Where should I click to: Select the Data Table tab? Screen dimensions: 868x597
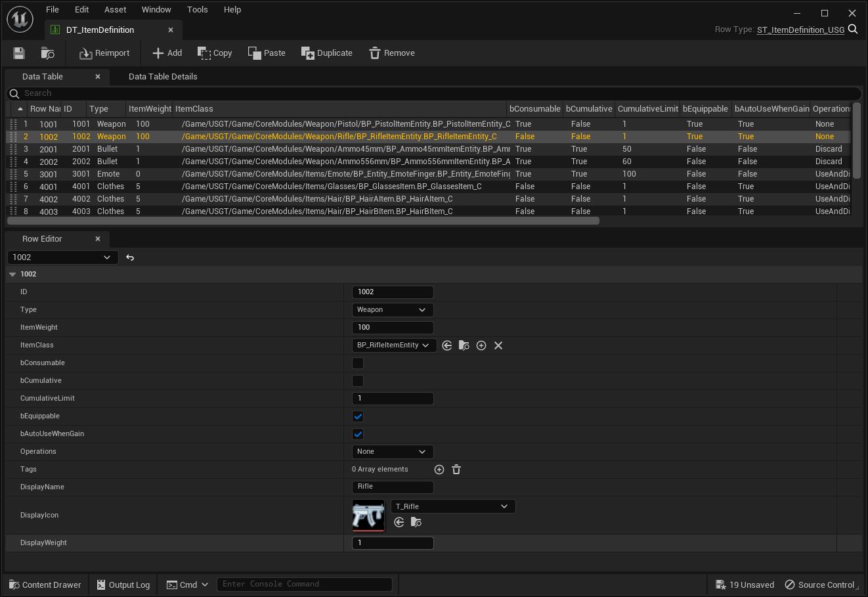click(43, 77)
